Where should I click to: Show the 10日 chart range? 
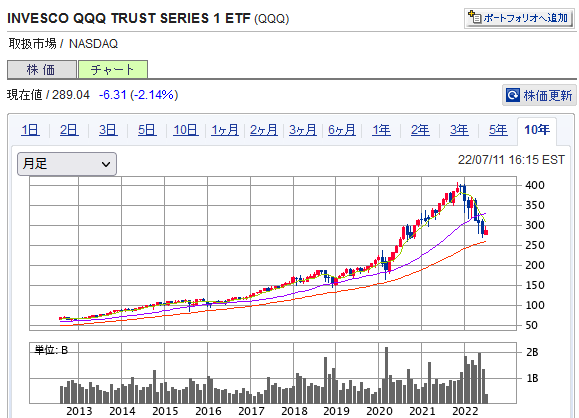(186, 130)
